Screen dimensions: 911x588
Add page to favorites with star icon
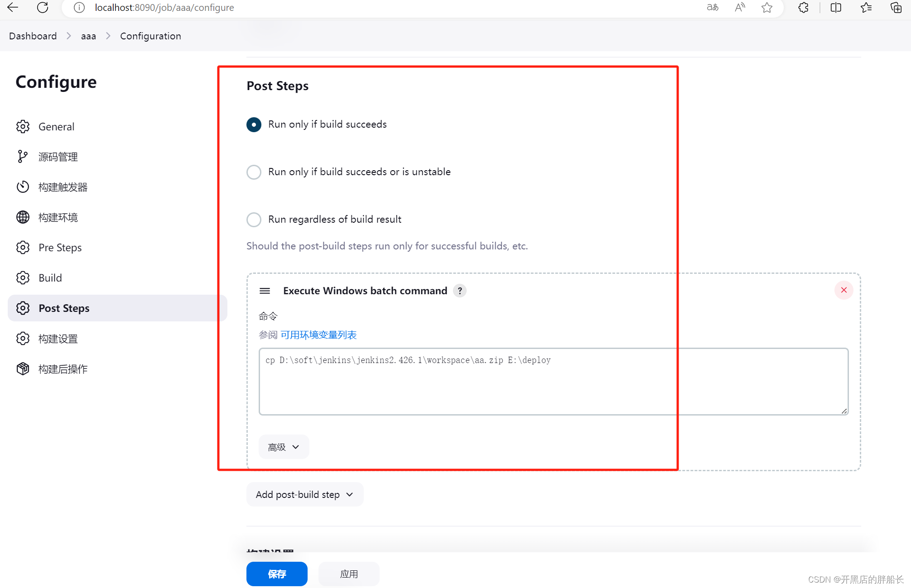coord(767,7)
